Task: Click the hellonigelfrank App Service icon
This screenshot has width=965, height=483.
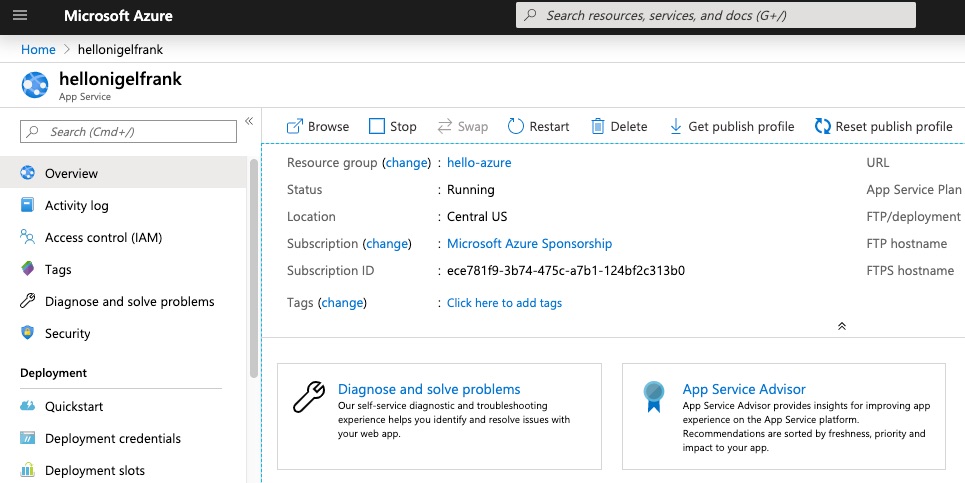Action: point(34,85)
